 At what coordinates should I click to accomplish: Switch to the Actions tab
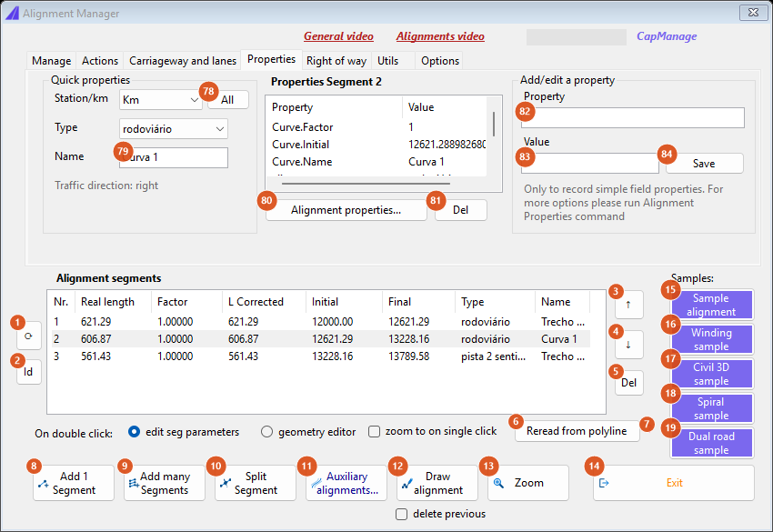coord(100,61)
